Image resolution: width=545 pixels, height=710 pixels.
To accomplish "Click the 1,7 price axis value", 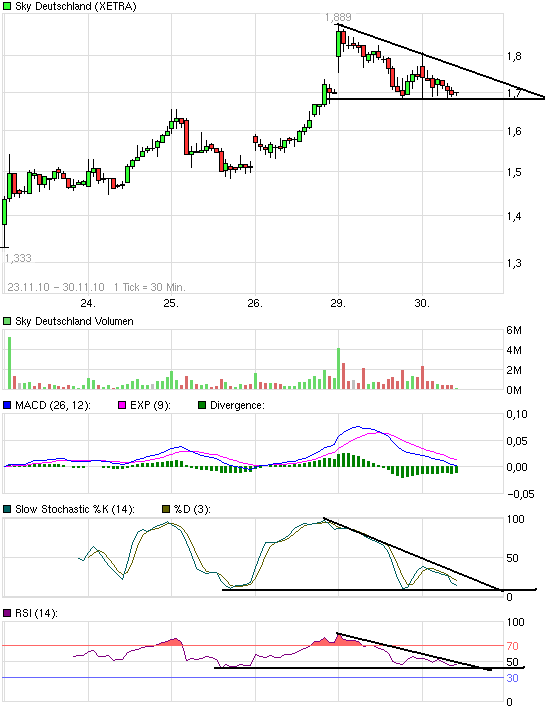I will [514, 93].
